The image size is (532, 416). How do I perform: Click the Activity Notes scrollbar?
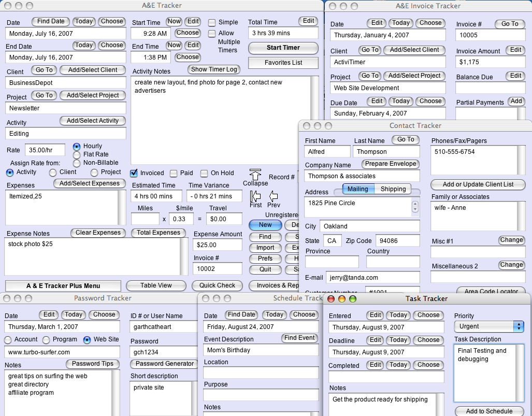pos(314,120)
